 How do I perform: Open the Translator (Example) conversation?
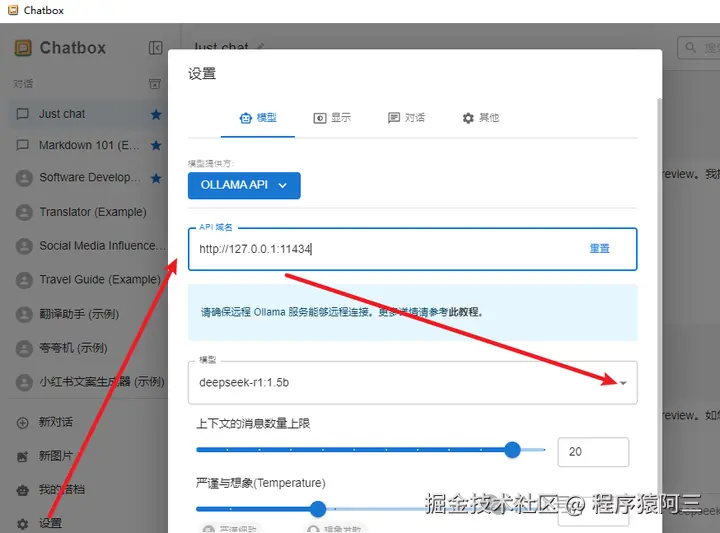click(x=87, y=212)
